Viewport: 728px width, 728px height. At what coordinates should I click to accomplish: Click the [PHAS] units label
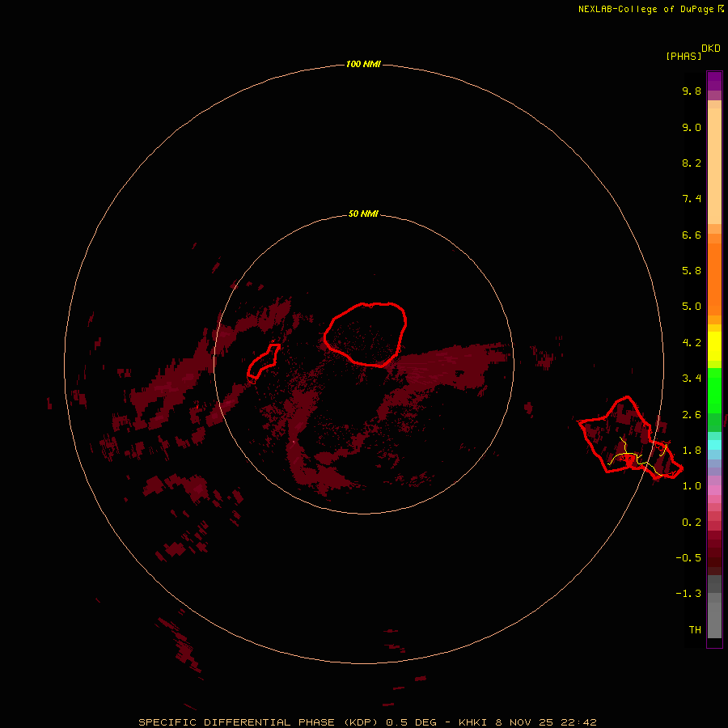(x=684, y=57)
